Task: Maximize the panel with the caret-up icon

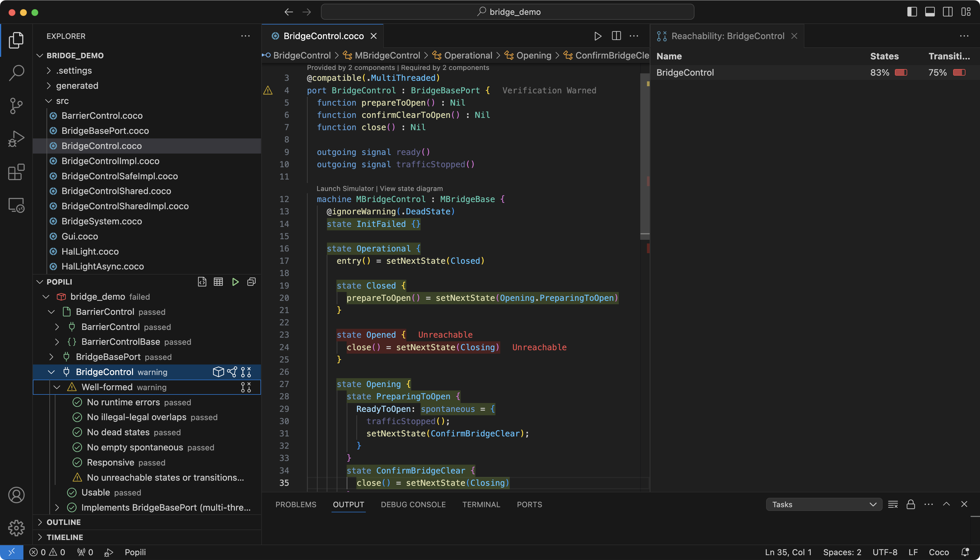Action: (946, 504)
